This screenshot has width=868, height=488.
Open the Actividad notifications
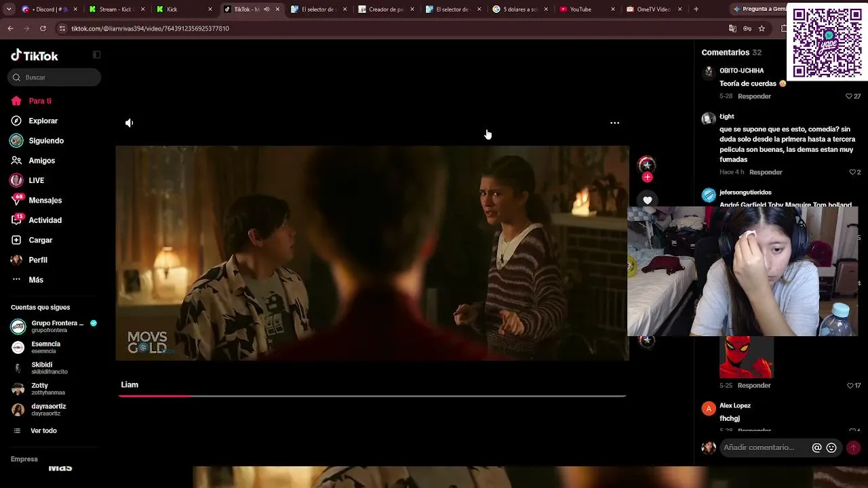(45, 220)
